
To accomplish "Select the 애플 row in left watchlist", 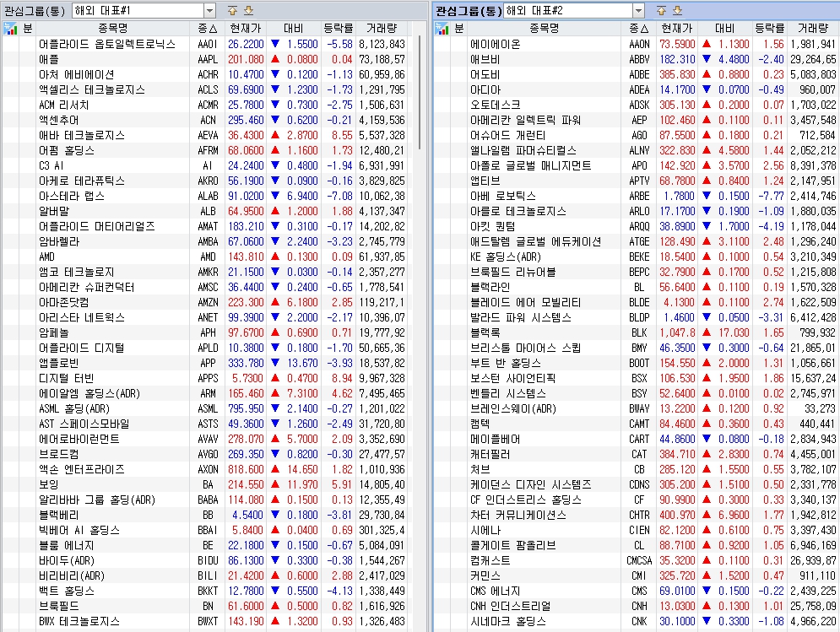I will pos(203,59).
